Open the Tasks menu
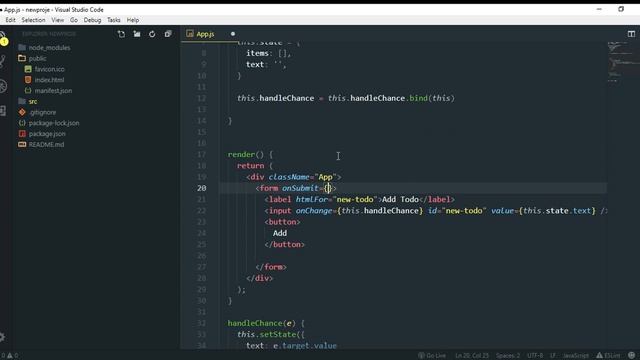This screenshot has width=640, height=360. tap(113, 20)
